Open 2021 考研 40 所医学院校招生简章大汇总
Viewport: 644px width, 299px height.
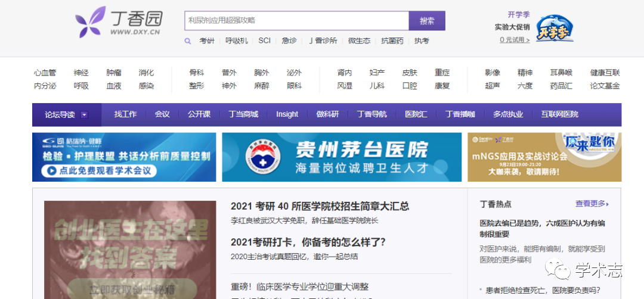click(x=320, y=206)
